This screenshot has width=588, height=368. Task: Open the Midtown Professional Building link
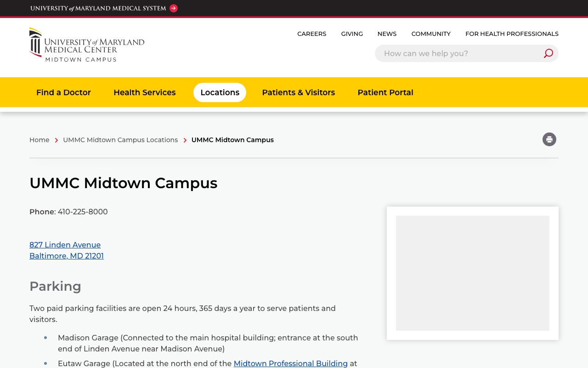click(290, 363)
